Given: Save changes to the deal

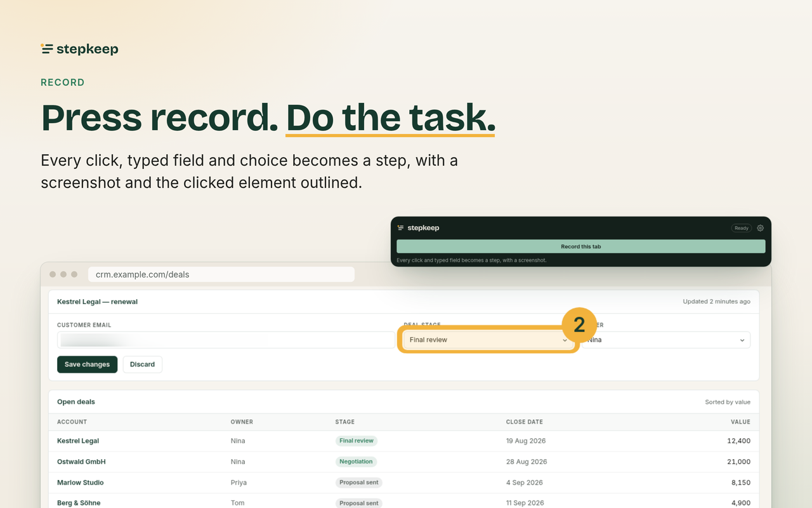Looking at the screenshot, I should pyautogui.click(x=87, y=364).
